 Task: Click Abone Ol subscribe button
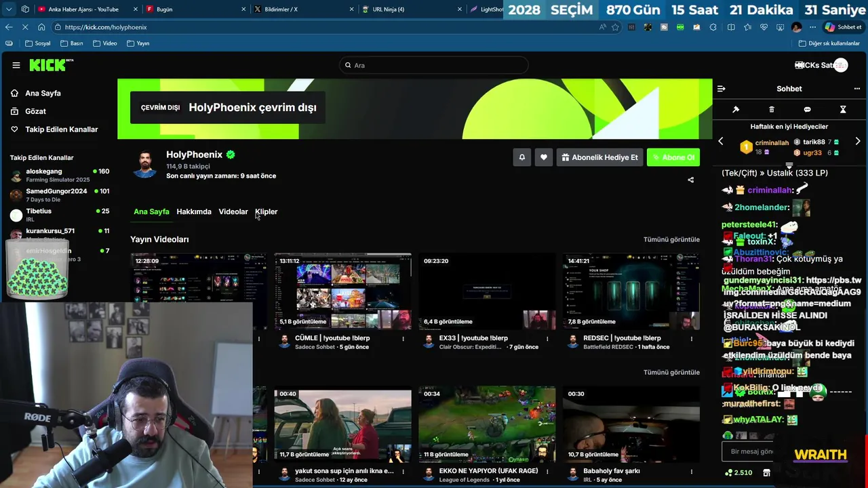pyautogui.click(x=673, y=157)
